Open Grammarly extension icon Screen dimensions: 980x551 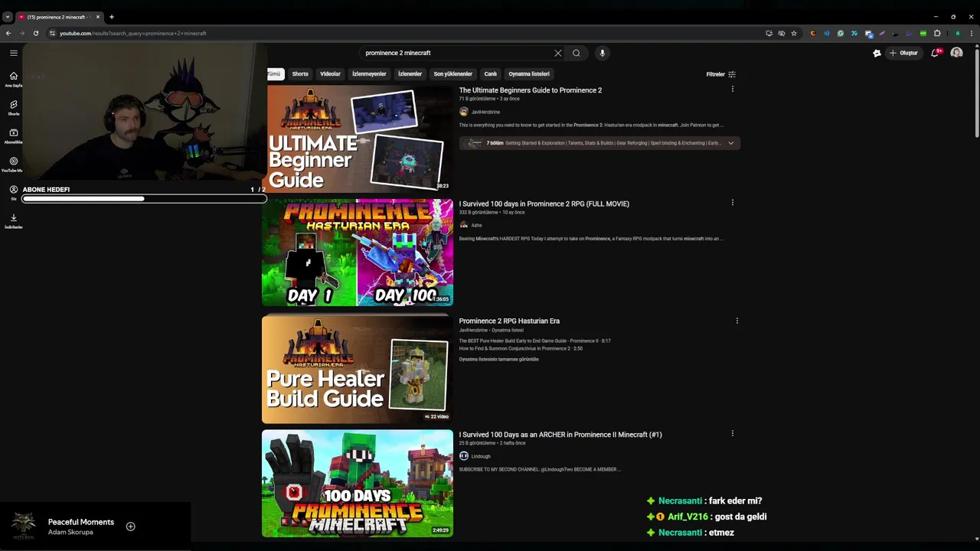pyautogui.click(x=841, y=33)
